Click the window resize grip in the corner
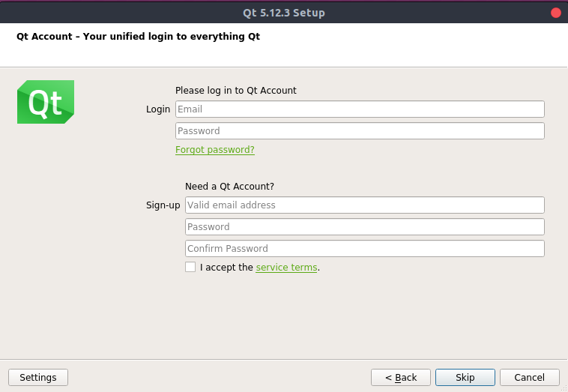The width and height of the screenshot is (568, 392). pos(564,388)
